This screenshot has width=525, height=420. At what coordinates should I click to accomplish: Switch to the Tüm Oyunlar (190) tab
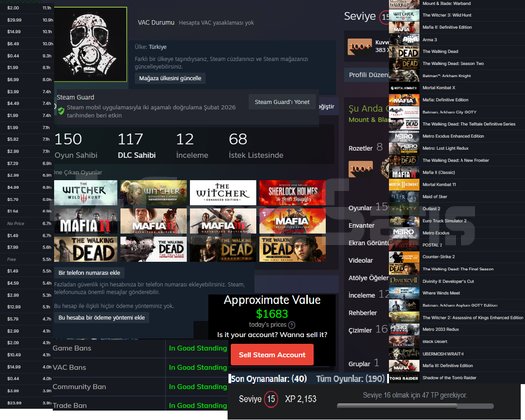(x=350, y=379)
